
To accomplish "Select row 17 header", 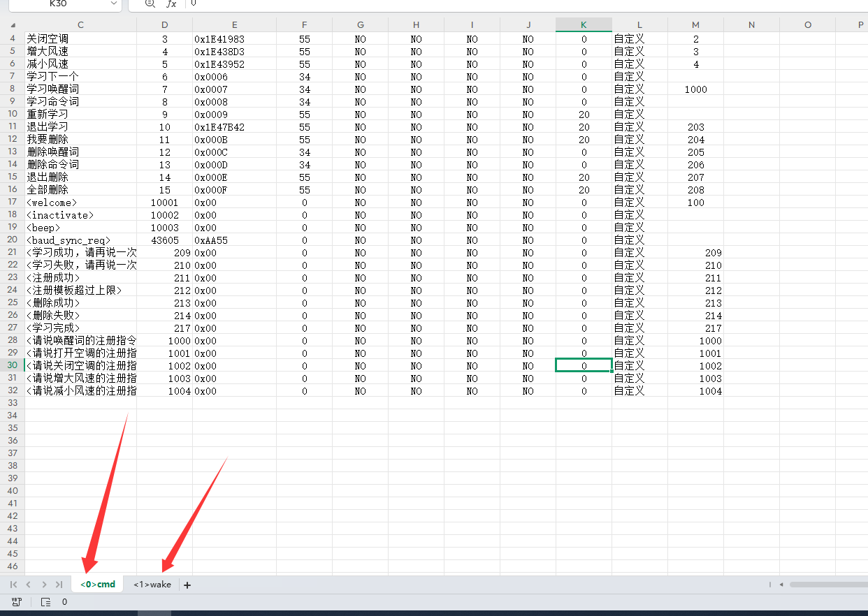I will [13, 203].
